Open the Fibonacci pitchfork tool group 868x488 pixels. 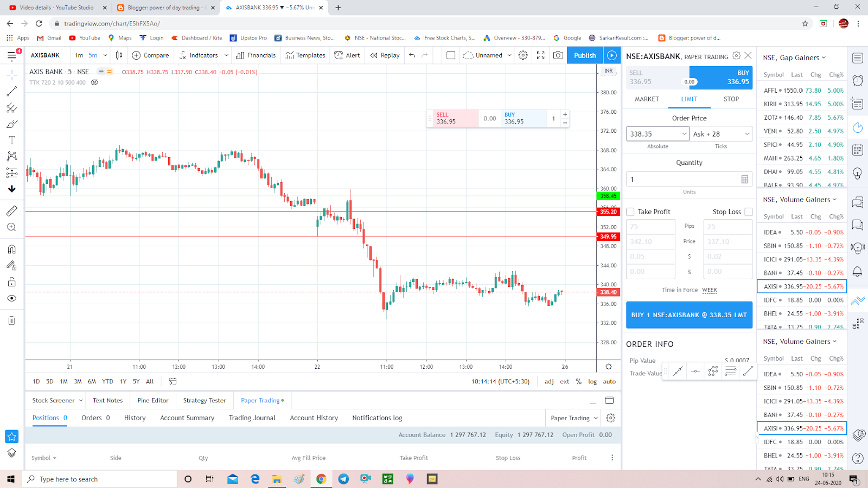point(11,107)
